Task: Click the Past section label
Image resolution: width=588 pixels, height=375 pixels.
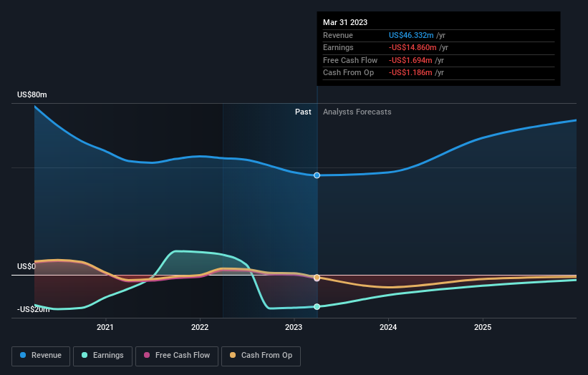Action: tap(303, 112)
